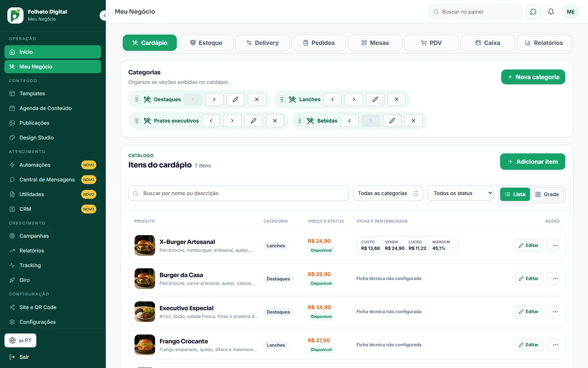Open the notifications bell

[551, 12]
